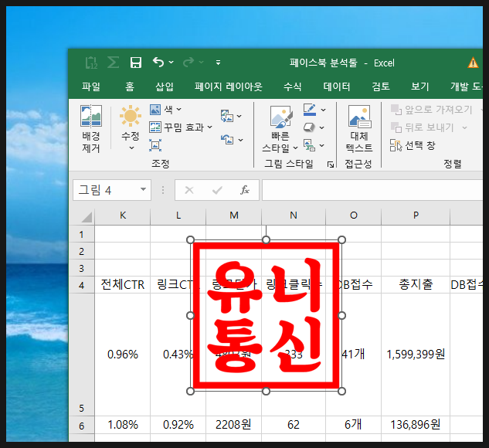Screen dimensions: 489x448
Task: Click inside the Name Box showing 그림 4
Action: tap(106, 190)
